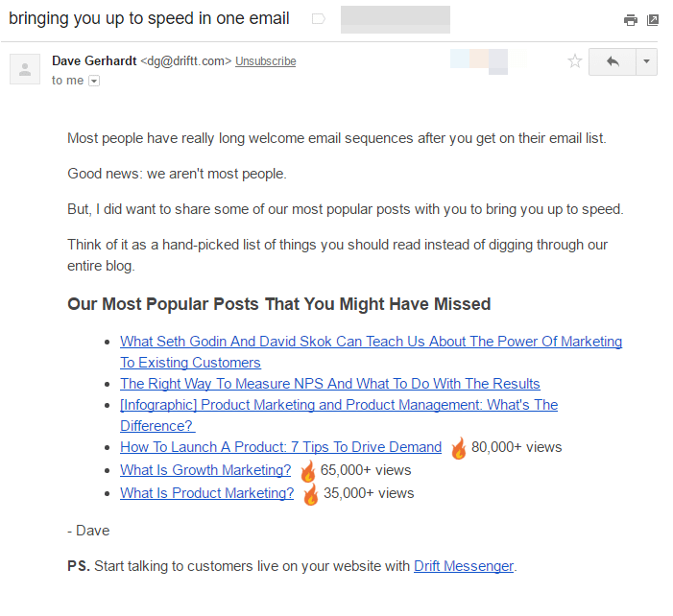This screenshot has width=673, height=616.
Task: Open more options dropdown beside reply
Action: [646, 61]
